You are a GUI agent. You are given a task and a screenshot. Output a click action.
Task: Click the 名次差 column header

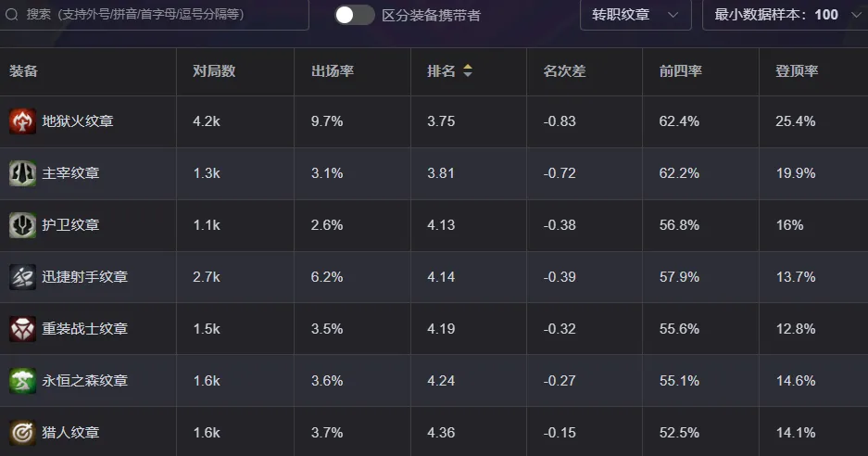pyautogui.click(x=564, y=71)
